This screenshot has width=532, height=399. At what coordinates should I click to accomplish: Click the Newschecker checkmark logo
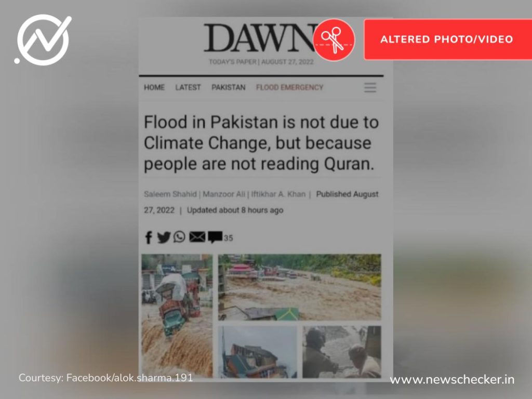tap(43, 39)
